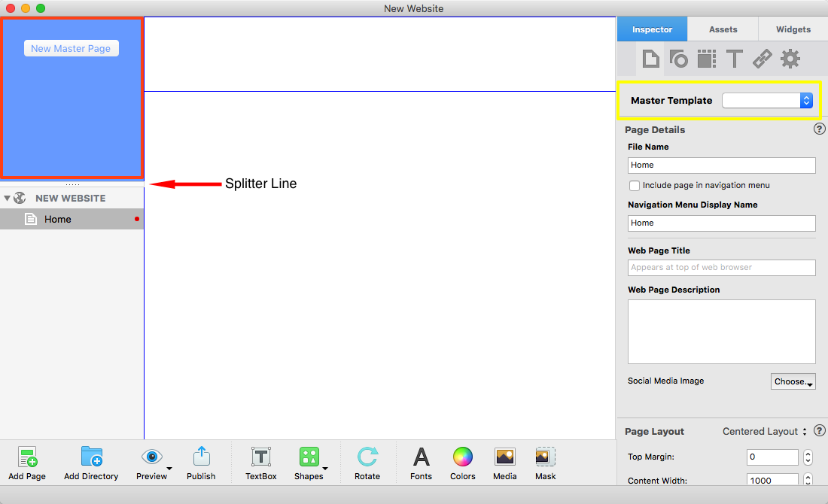Click the Add Directory folder icon

pyautogui.click(x=91, y=457)
